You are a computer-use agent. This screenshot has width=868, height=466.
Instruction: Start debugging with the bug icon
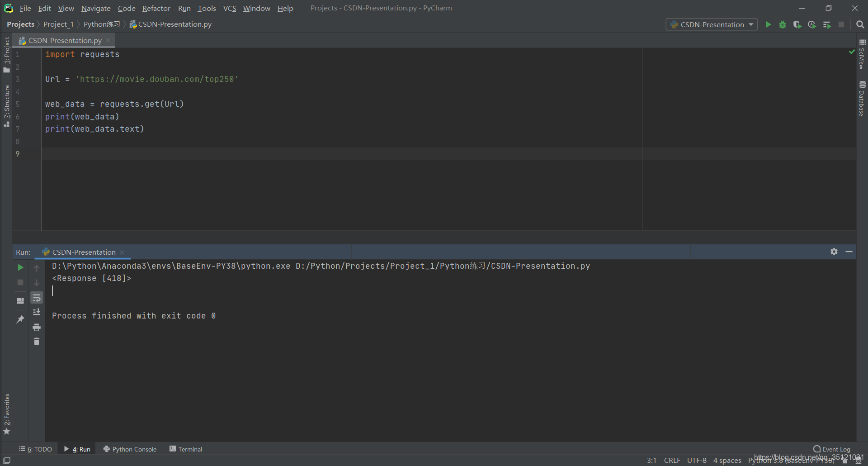783,24
